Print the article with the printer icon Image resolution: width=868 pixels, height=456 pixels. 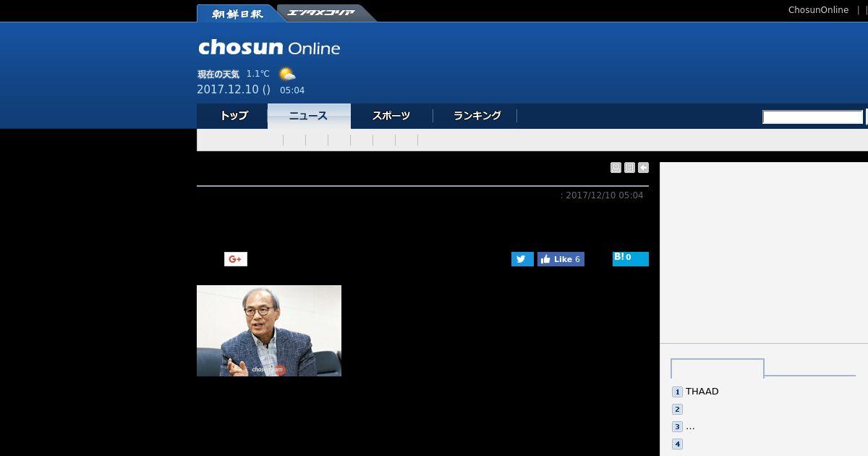coord(616,168)
